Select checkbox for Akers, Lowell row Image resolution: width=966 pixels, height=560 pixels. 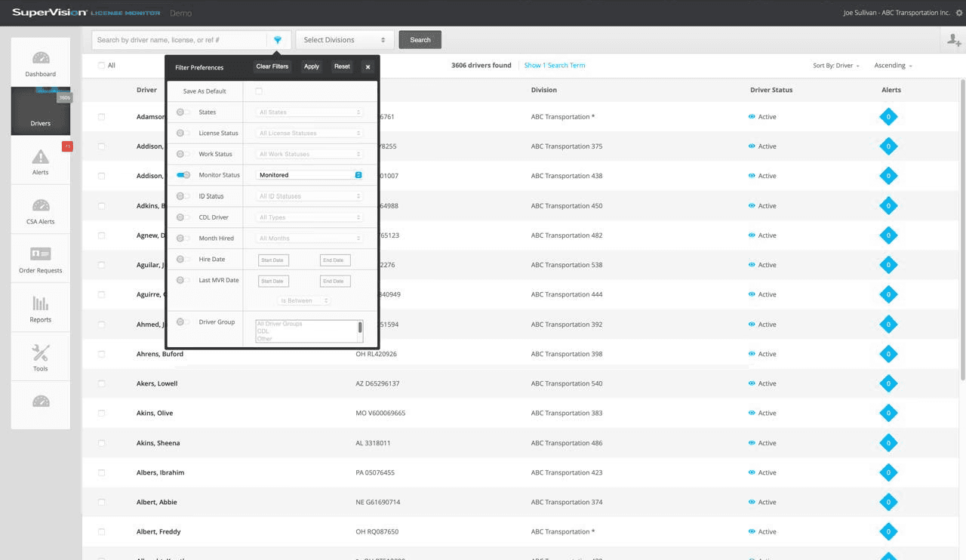coord(101,383)
